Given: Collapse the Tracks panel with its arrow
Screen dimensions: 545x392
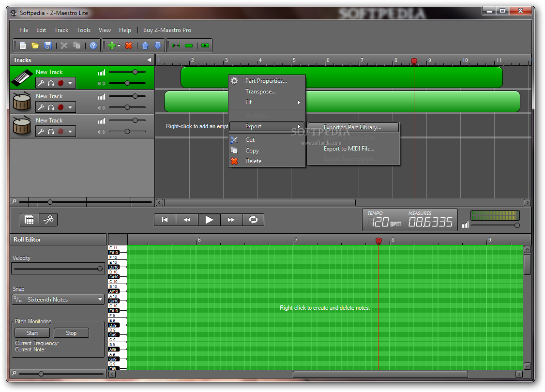Looking at the screenshot, I should (149, 60).
